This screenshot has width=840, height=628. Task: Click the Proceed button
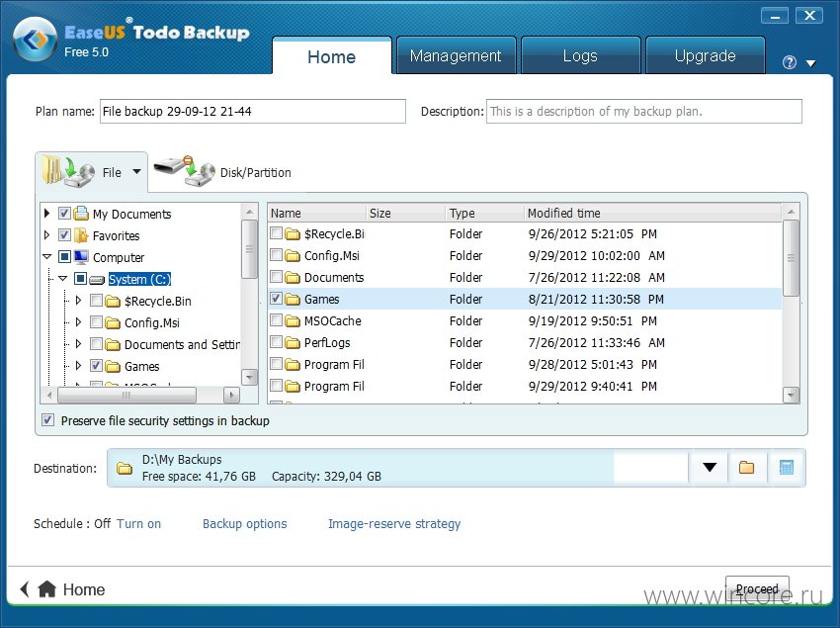[757, 588]
